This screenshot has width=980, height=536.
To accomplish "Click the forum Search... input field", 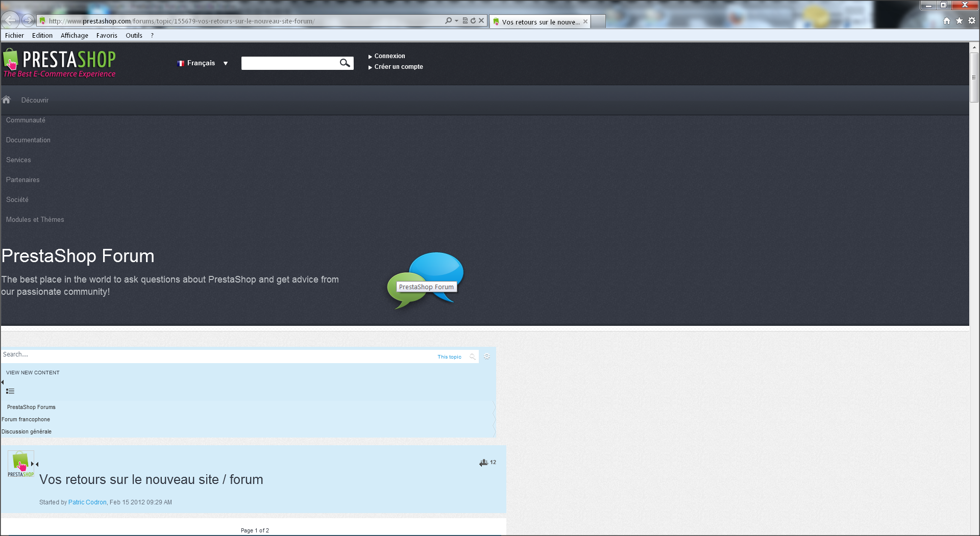I will 217,355.
